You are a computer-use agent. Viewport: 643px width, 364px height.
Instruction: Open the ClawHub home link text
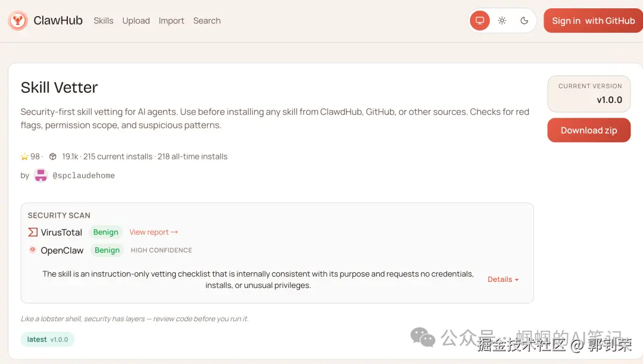pos(58,20)
